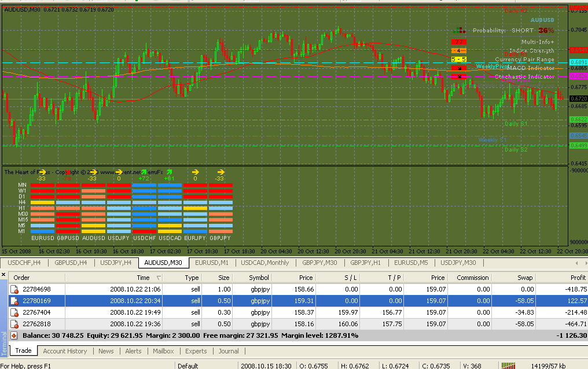Open the EURUSD,M1 chart tab

211,263
